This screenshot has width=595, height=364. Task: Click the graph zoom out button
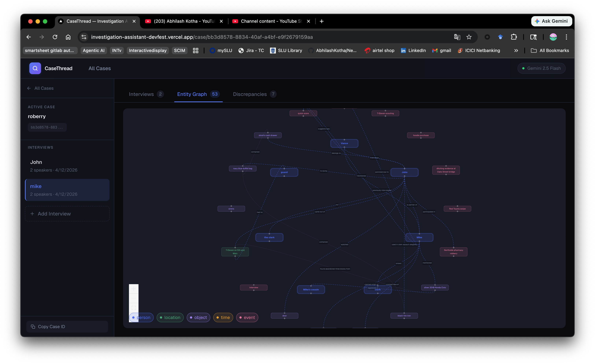tap(134, 298)
